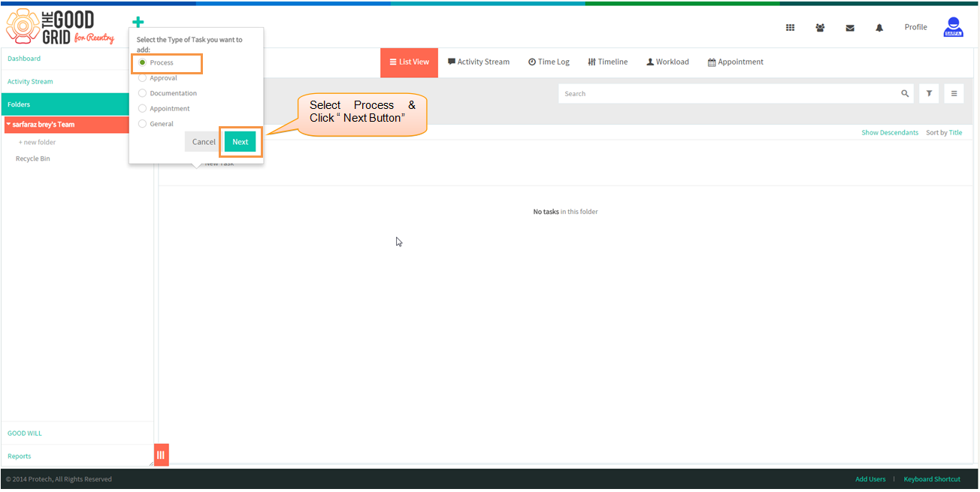The width and height of the screenshot is (980, 492).
Task: Switch to Workload tab
Action: coord(667,62)
